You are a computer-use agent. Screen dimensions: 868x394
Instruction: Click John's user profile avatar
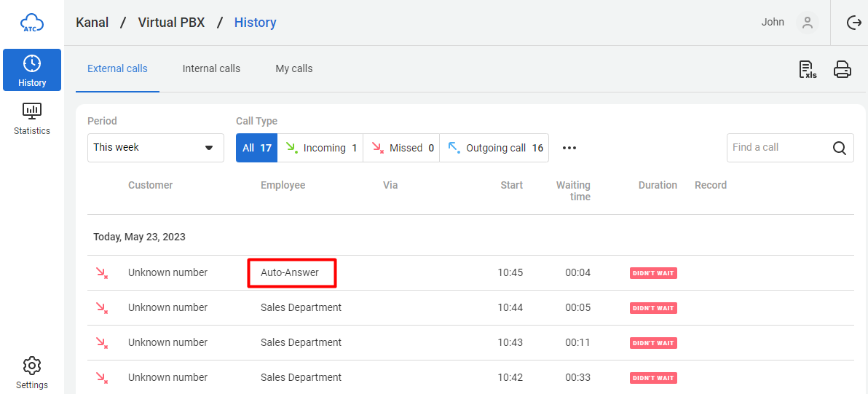pos(807,23)
